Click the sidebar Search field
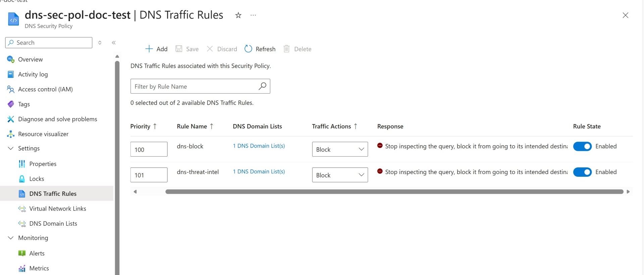The image size is (644, 275). click(x=49, y=43)
